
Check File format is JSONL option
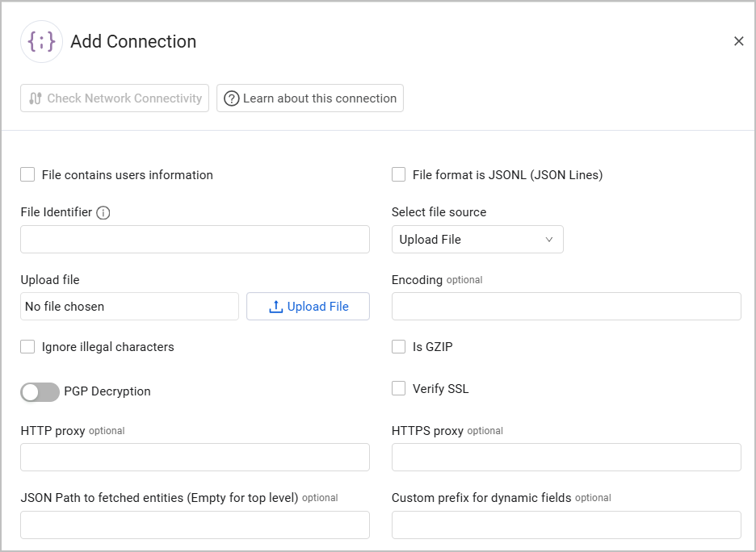[399, 175]
